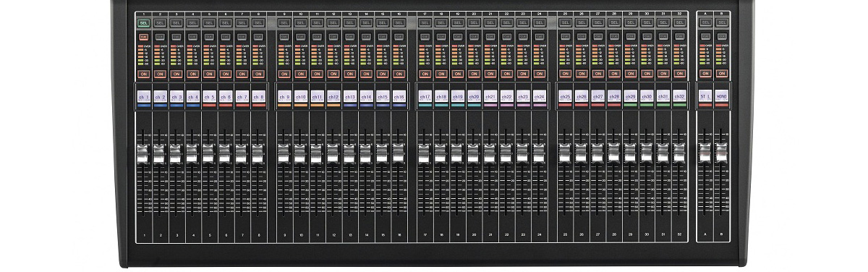
Task: Click the 'ch21' name display
Action: pyautogui.click(x=490, y=96)
